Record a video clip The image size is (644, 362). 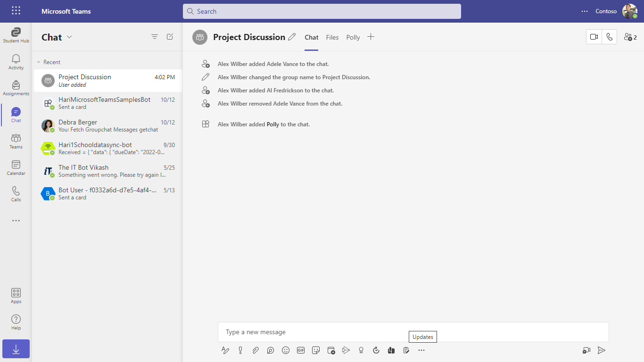point(586,350)
